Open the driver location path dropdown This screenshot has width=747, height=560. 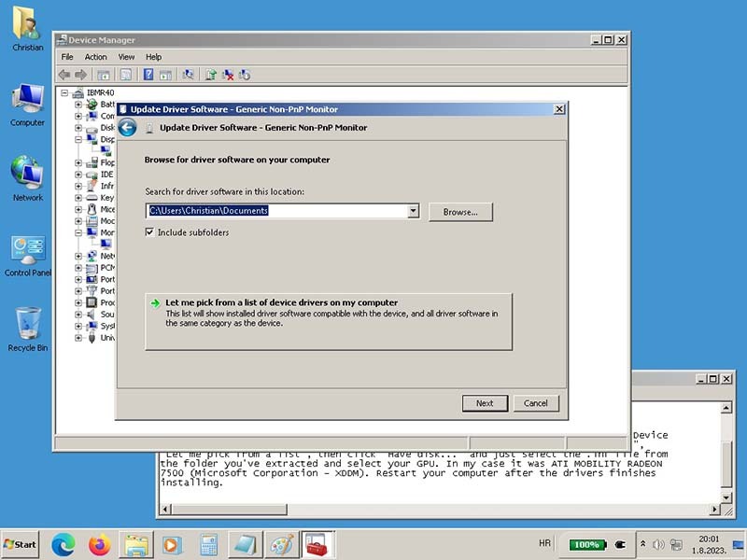pyautogui.click(x=413, y=212)
